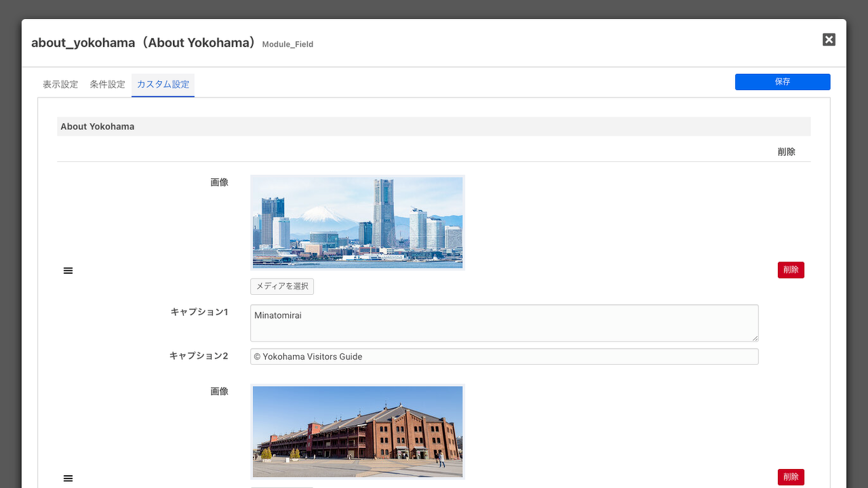The image size is (868, 488).
Task: Focus the キャプション1 textarea containing Minatomirai
Action: (504, 323)
